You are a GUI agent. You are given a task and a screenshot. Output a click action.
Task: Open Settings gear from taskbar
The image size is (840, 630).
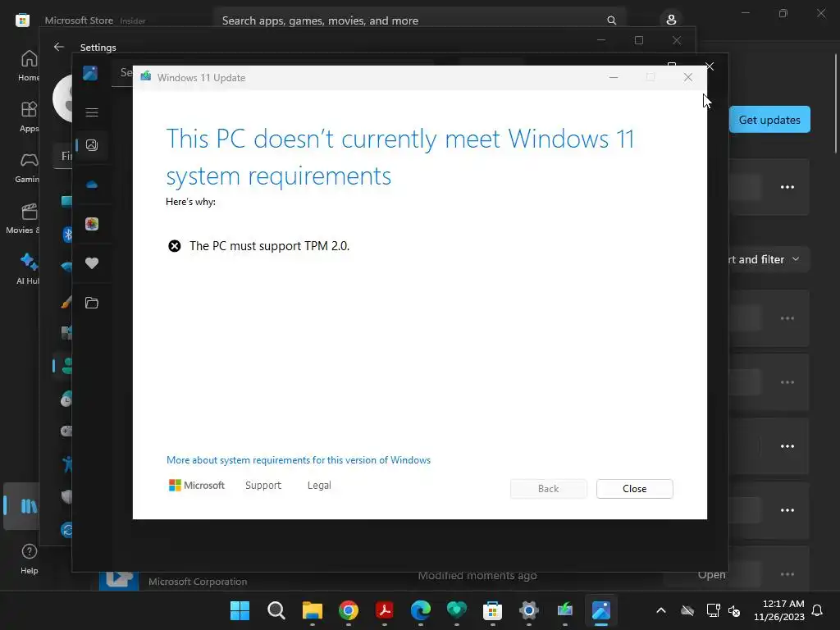tap(529, 610)
